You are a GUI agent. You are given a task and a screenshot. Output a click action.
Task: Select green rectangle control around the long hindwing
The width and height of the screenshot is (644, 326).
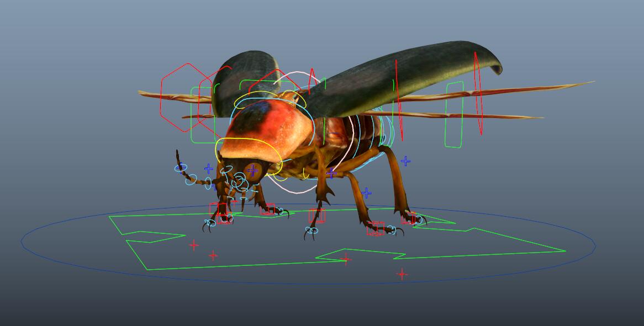pos(454,114)
